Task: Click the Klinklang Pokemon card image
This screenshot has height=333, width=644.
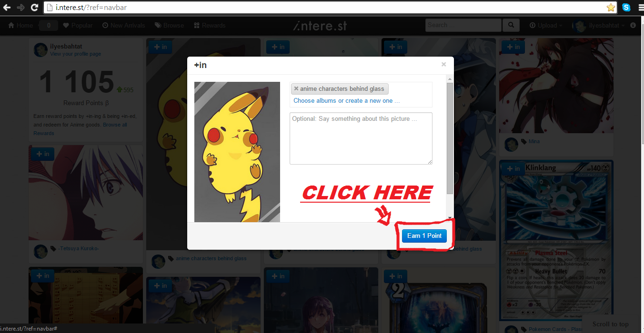Action: coord(556,241)
